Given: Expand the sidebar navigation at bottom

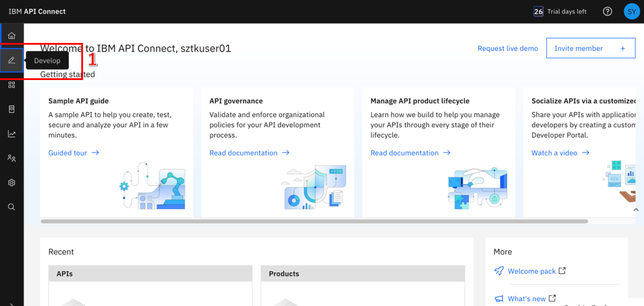Looking at the screenshot, I should coord(12,304).
